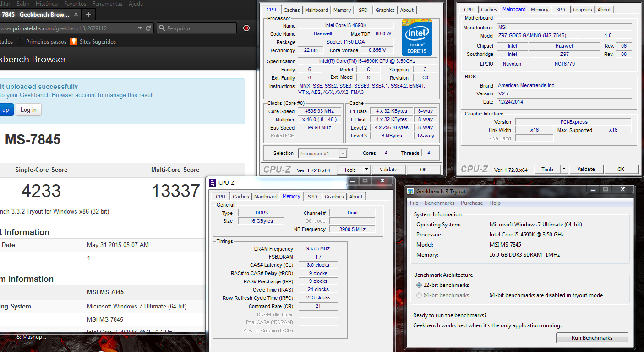Click Validate in the CPU-Z CPU window
The width and height of the screenshot is (644, 352).
(x=388, y=170)
